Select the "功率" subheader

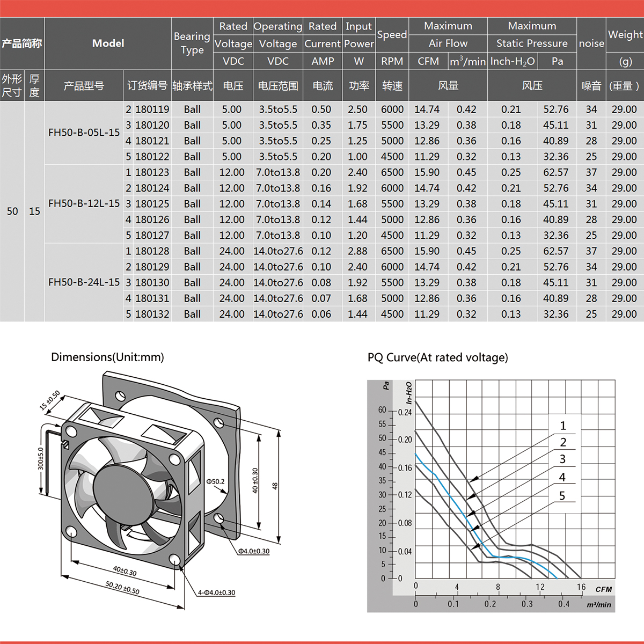point(358,86)
